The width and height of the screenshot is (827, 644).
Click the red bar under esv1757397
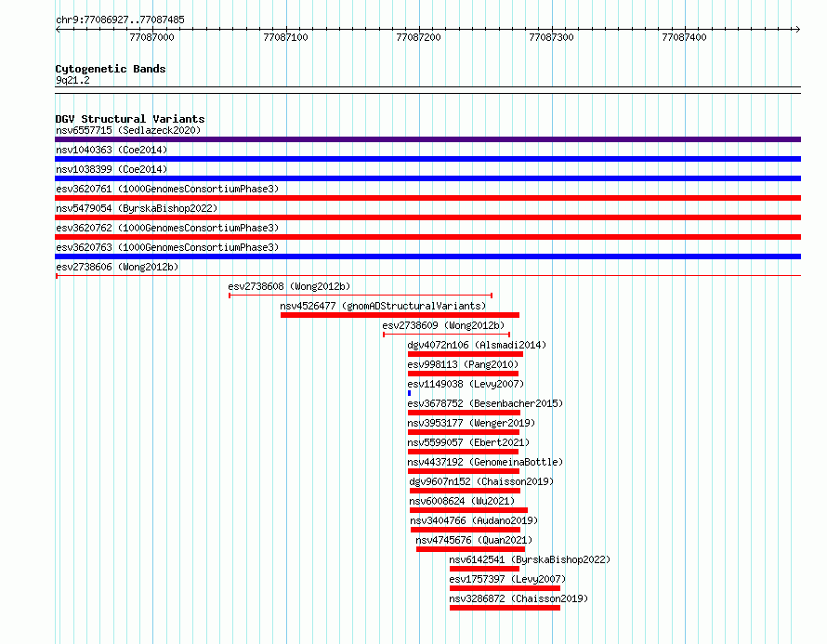[x=505, y=588]
